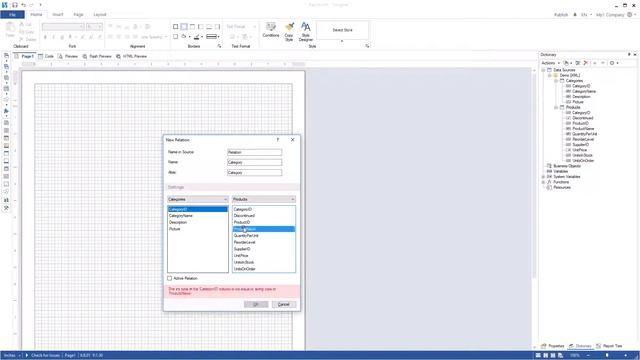Click the OK button in New Relation

(x=256, y=304)
